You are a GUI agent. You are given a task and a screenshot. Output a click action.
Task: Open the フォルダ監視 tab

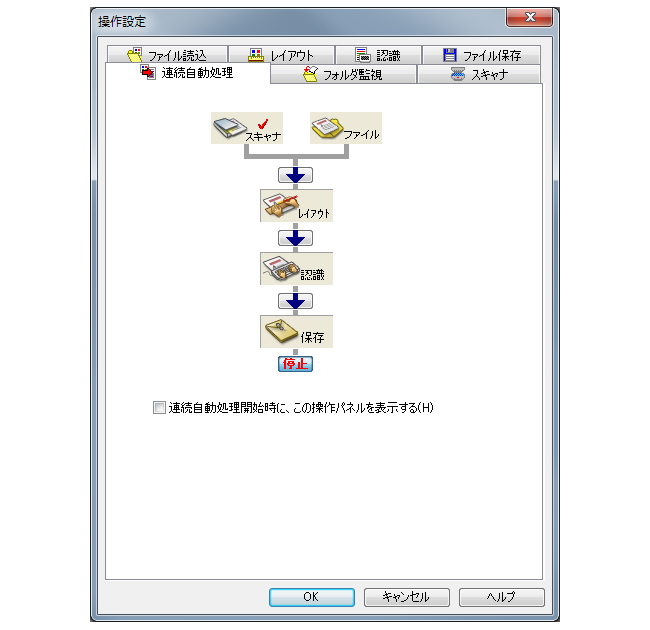point(343,74)
